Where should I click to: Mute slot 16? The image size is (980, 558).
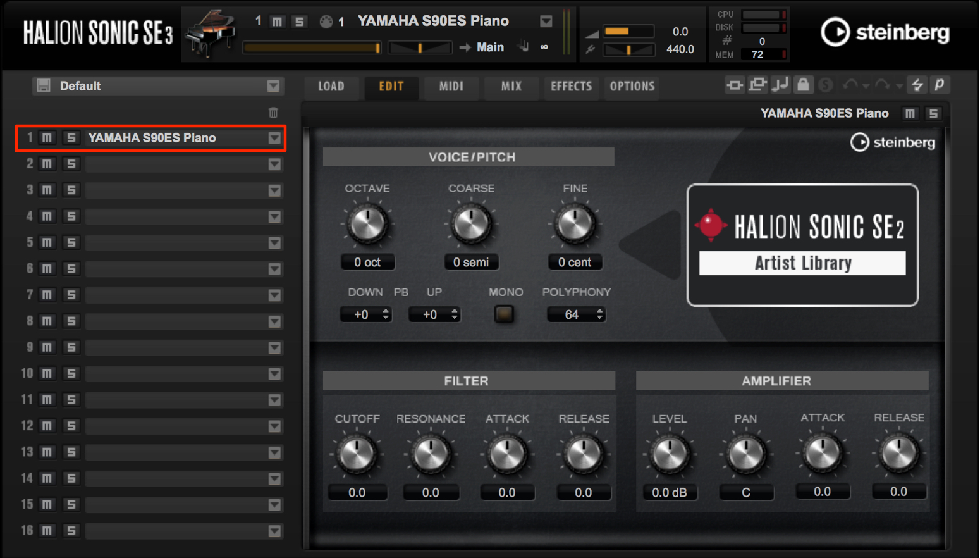(x=47, y=531)
